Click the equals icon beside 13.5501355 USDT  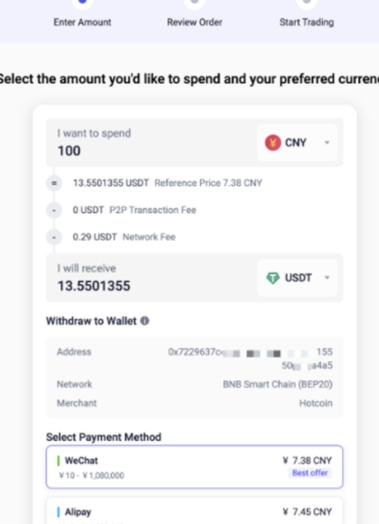[x=54, y=183]
